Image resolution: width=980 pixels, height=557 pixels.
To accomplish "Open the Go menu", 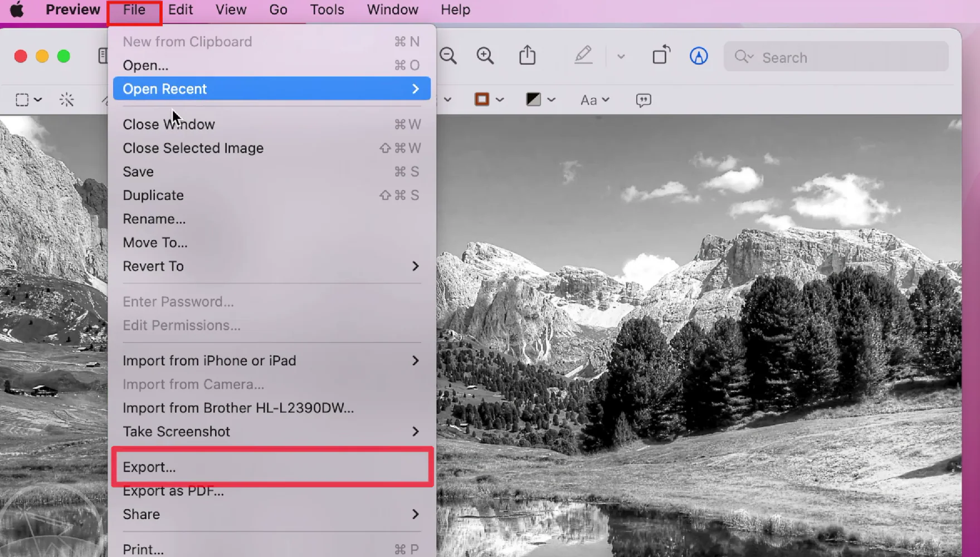I will 278,9.
